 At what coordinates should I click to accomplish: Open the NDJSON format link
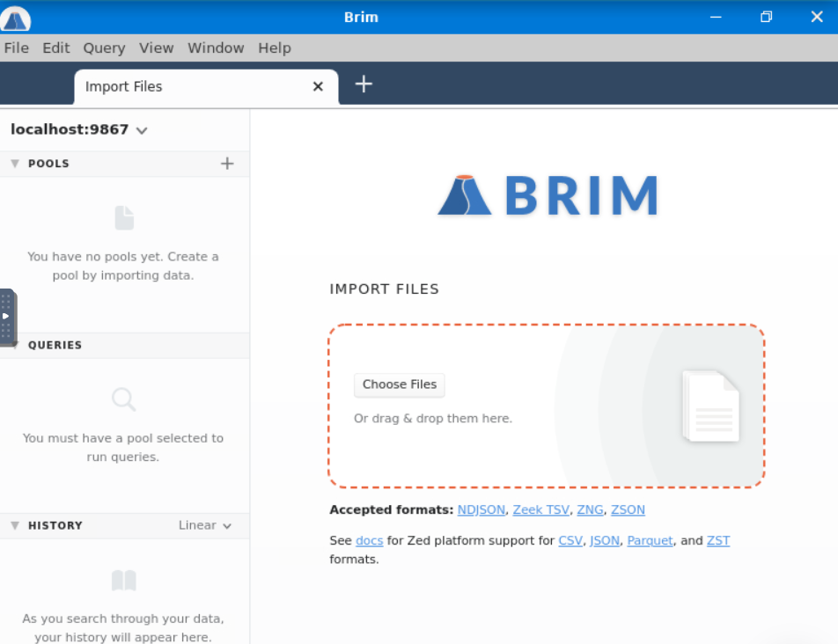click(481, 510)
